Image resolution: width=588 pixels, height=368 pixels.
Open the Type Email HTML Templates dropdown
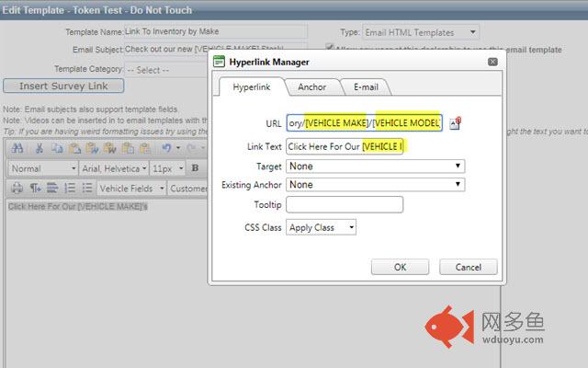click(x=421, y=33)
